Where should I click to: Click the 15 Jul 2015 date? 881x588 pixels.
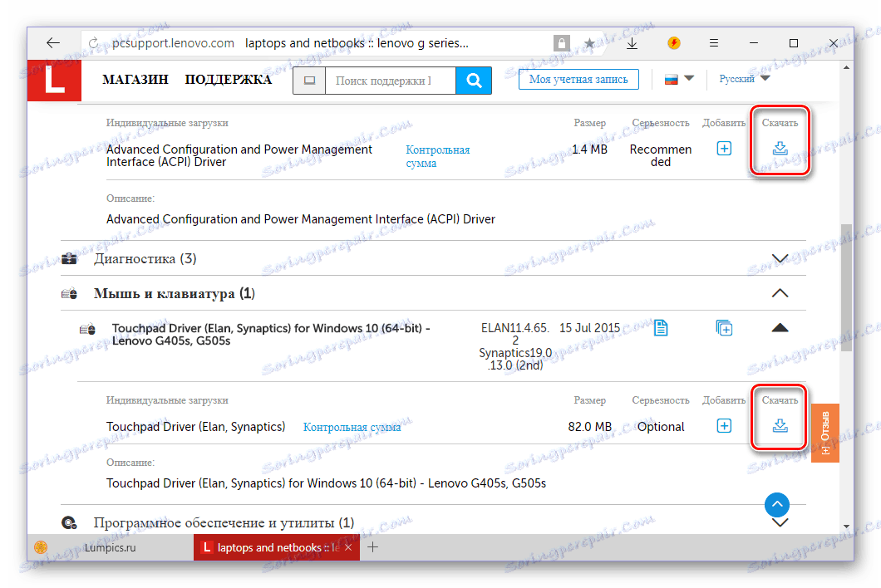point(589,328)
